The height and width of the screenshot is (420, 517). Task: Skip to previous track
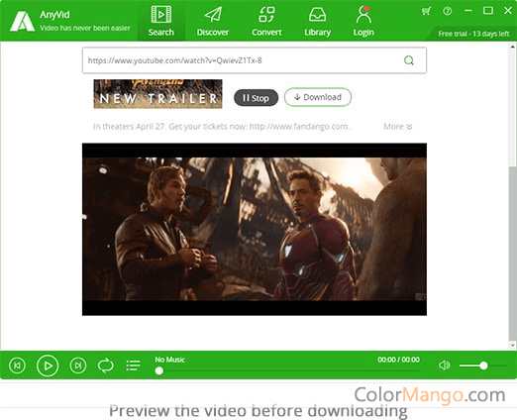click(17, 366)
